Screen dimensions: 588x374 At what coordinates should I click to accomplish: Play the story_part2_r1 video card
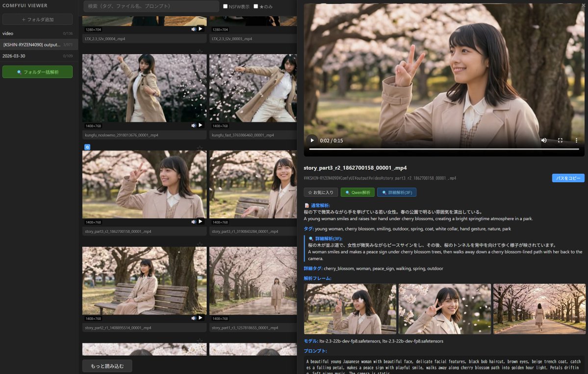[201, 318]
